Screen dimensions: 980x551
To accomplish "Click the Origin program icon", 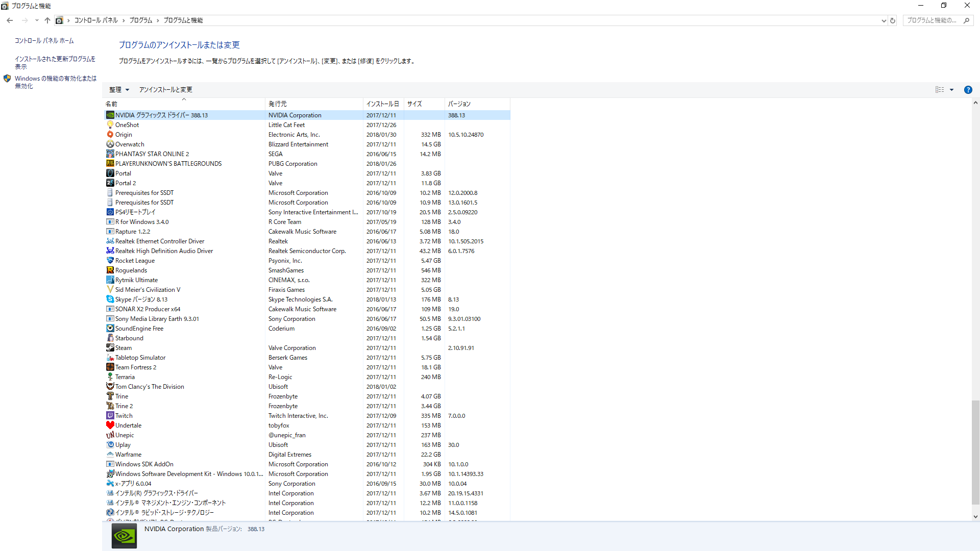I will point(110,135).
